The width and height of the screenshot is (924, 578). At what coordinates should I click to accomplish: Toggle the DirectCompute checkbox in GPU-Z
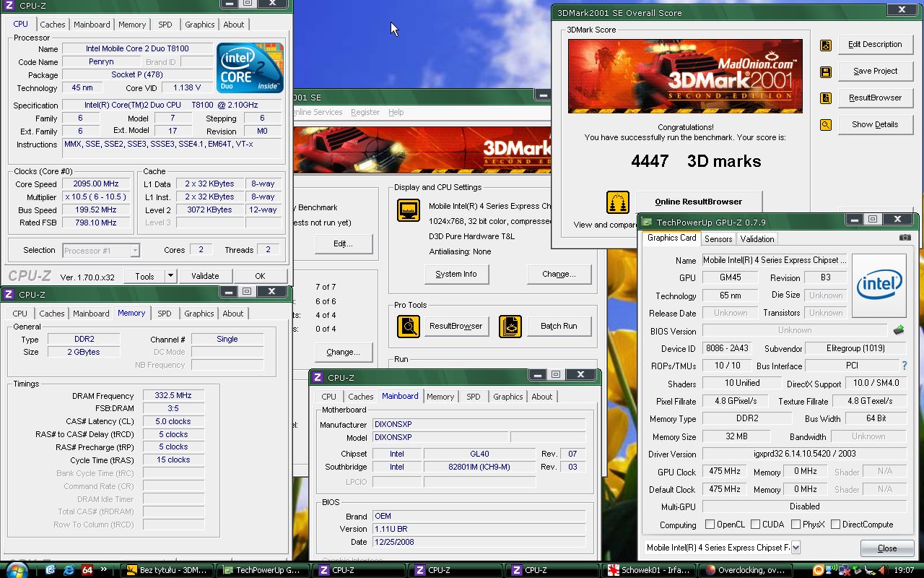pyautogui.click(x=835, y=525)
